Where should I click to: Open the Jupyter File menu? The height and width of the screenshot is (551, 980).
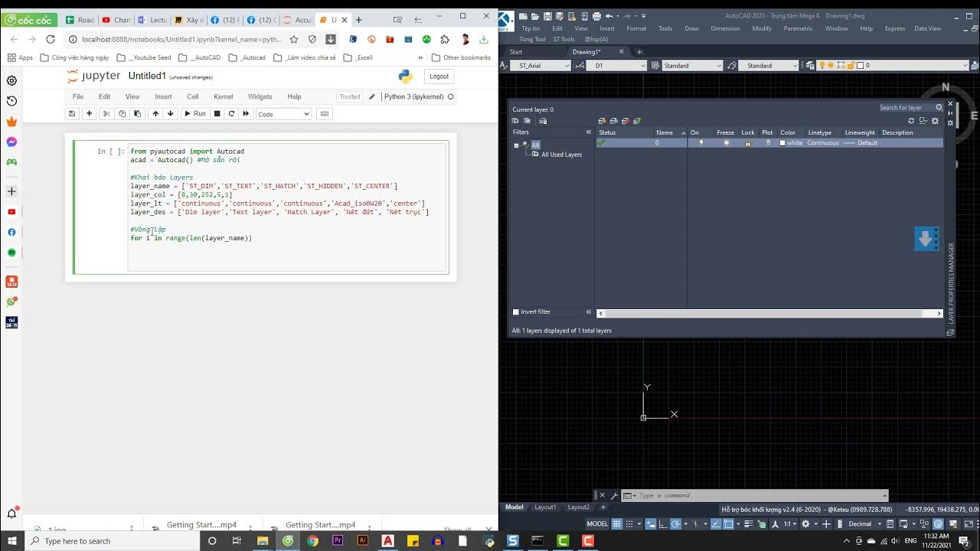pos(78,96)
